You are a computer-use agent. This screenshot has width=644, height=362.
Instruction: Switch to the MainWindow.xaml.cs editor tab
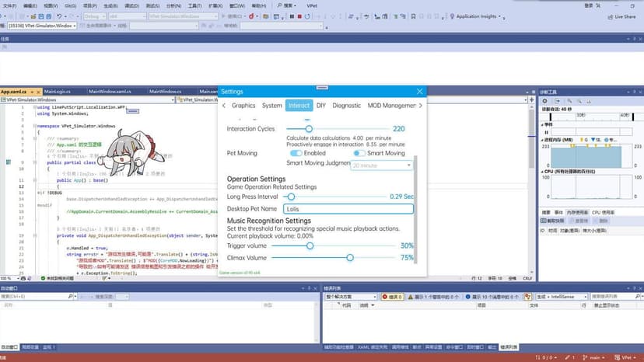click(x=110, y=92)
